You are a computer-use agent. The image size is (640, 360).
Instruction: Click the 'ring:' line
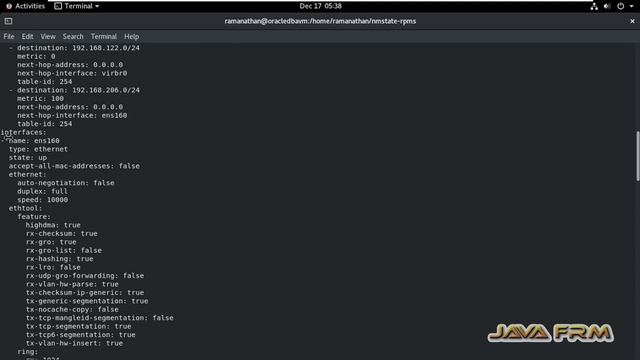(x=28, y=351)
